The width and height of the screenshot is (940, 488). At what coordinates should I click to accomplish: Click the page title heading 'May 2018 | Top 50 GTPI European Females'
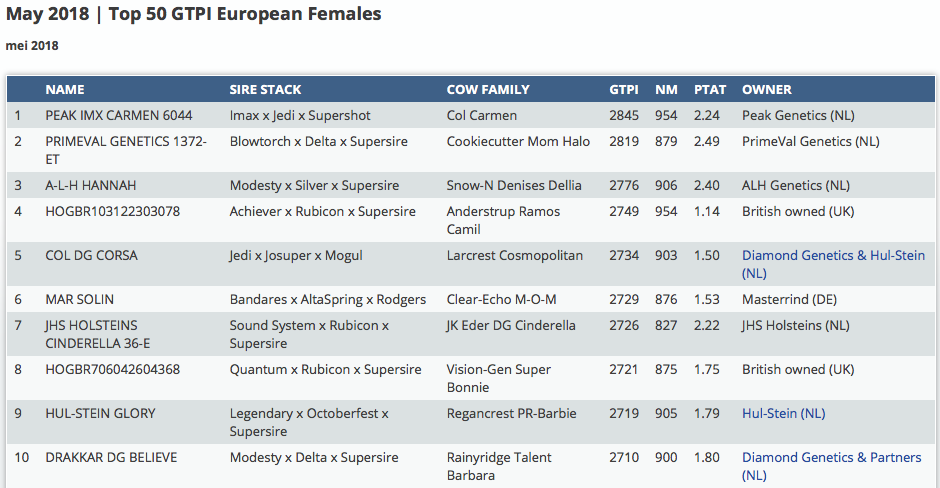point(193,15)
